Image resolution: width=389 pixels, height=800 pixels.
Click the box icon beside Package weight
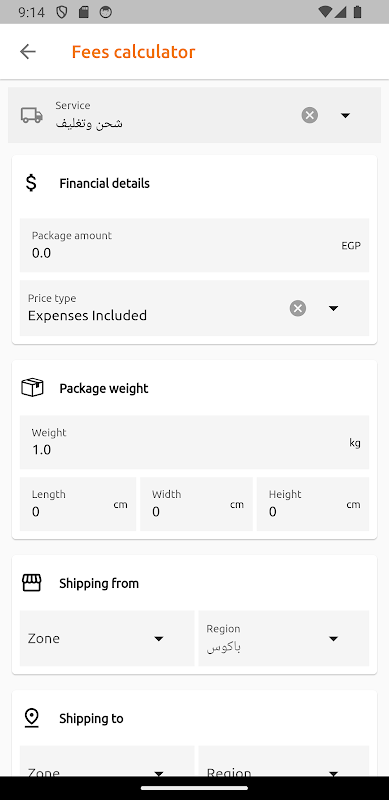click(32, 388)
